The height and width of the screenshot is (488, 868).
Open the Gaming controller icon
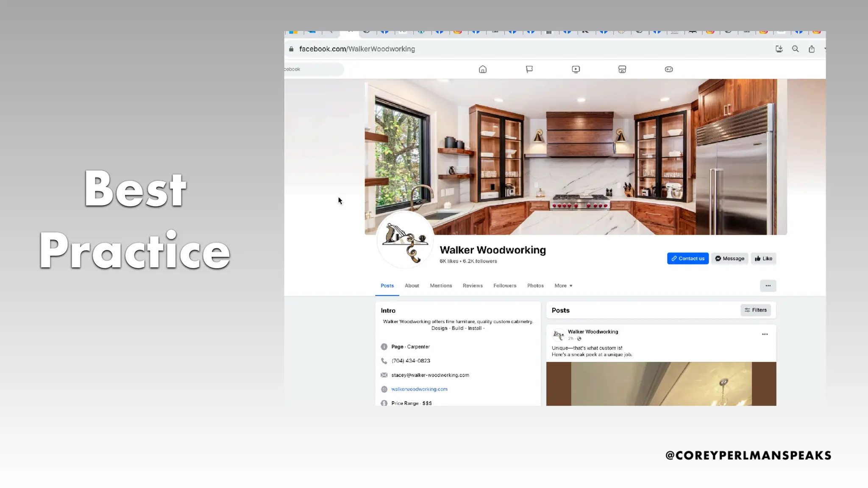point(668,69)
